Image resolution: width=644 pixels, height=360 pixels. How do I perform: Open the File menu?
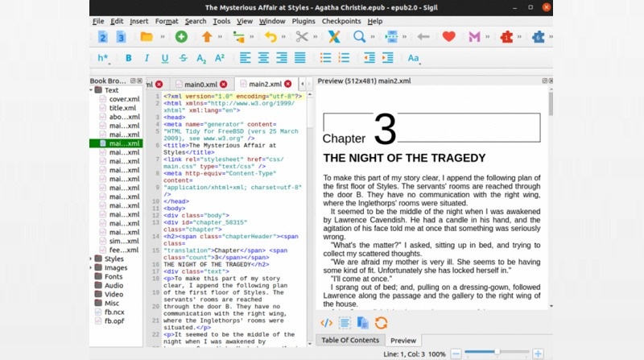98,22
